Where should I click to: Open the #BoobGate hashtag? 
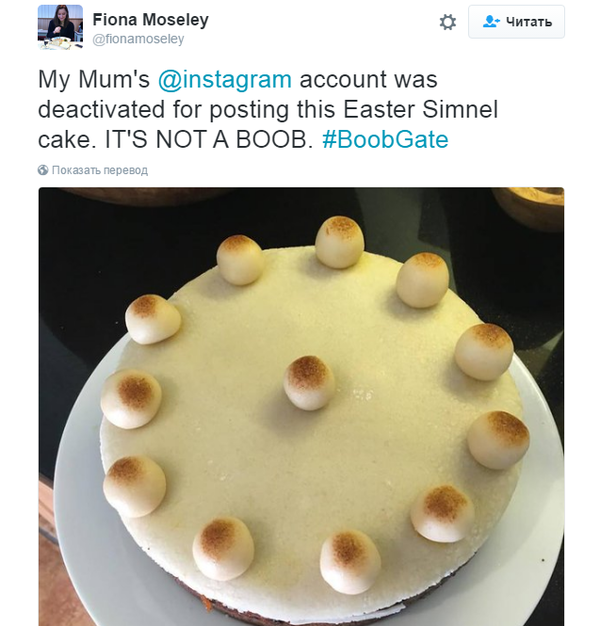tap(385, 140)
